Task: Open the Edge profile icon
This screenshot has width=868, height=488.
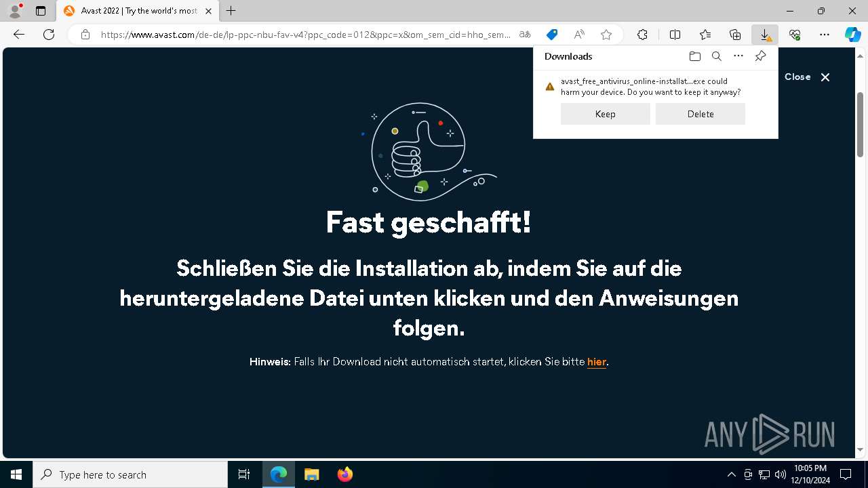Action: coord(14,11)
